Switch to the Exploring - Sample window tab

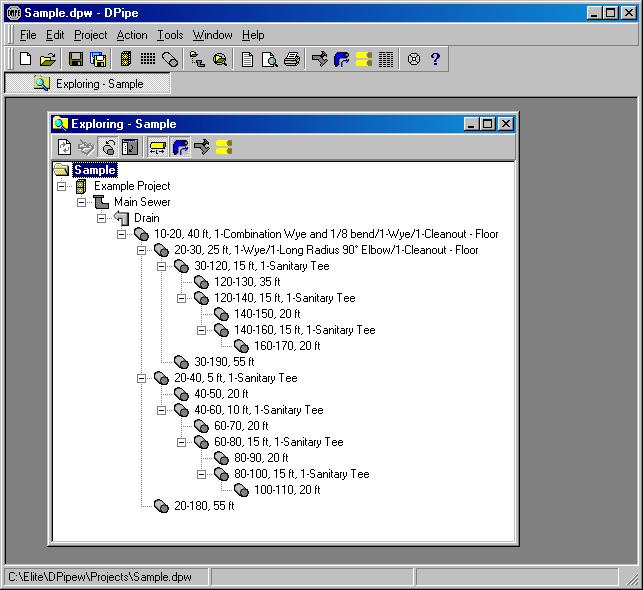point(90,84)
